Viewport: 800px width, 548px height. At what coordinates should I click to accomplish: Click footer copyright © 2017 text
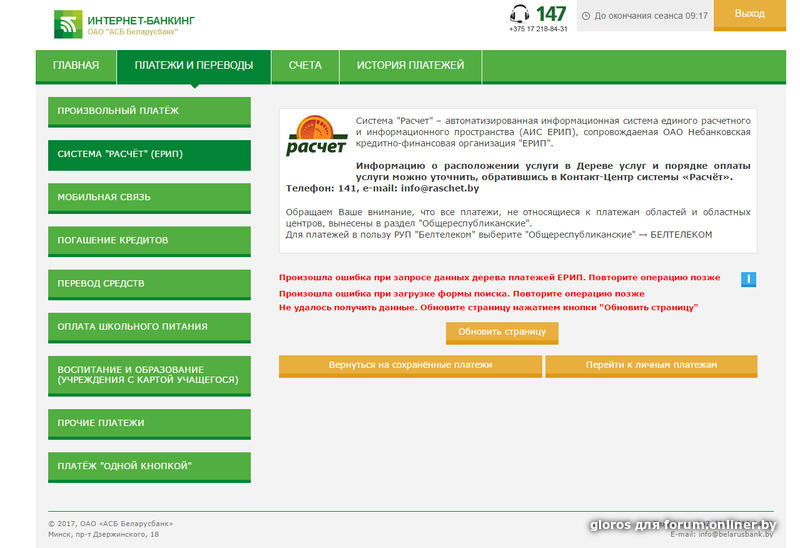[x=111, y=524]
